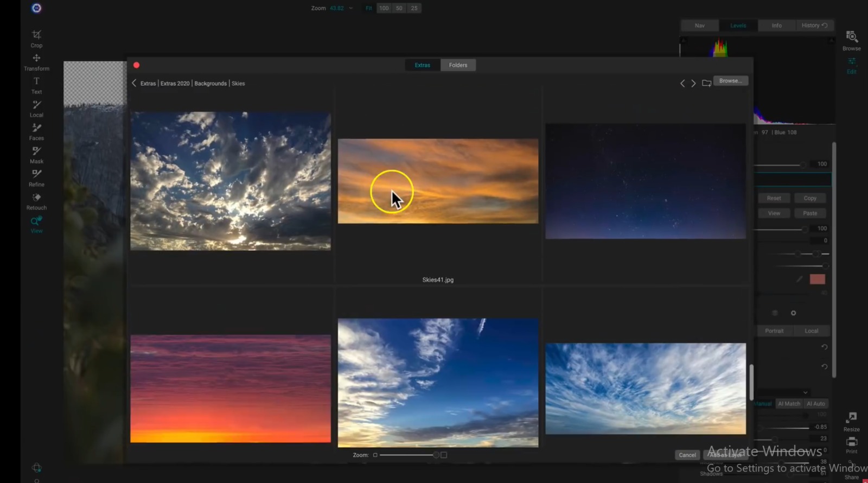Open the Edit module icon
The height and width of the screenshot is (483, 868).
[852, 66]
